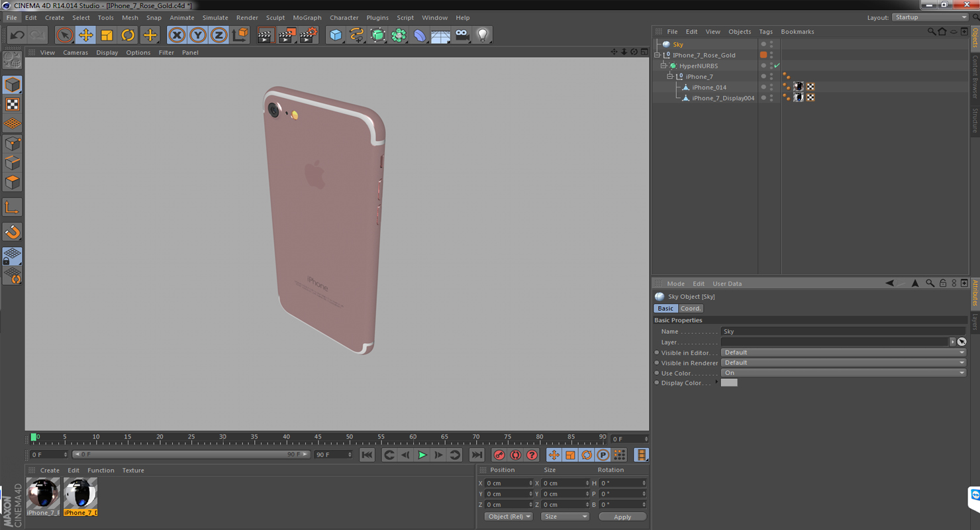The image size is (980, 530).
Task: Add floor environment object icon
Action: 440,35
